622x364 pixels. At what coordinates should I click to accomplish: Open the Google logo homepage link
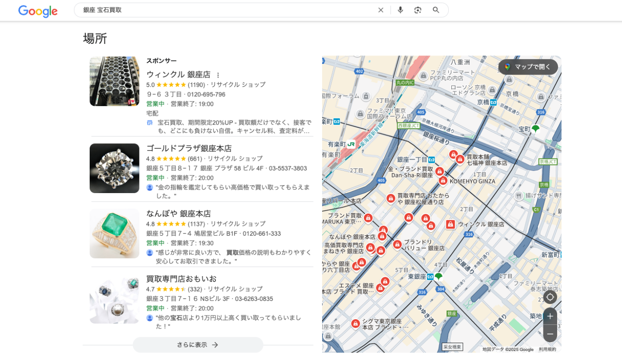click(38, 11)
